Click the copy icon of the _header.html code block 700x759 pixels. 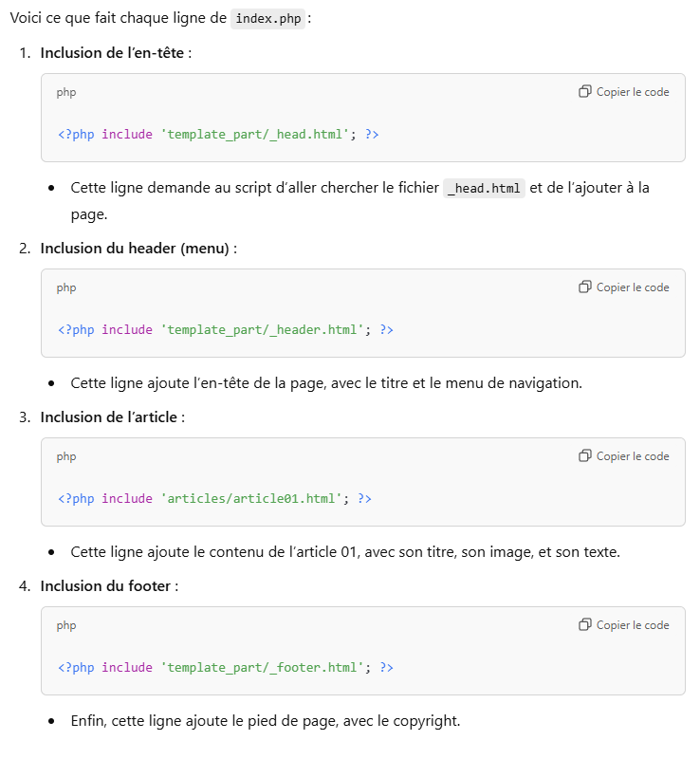[x=585, y=287]
